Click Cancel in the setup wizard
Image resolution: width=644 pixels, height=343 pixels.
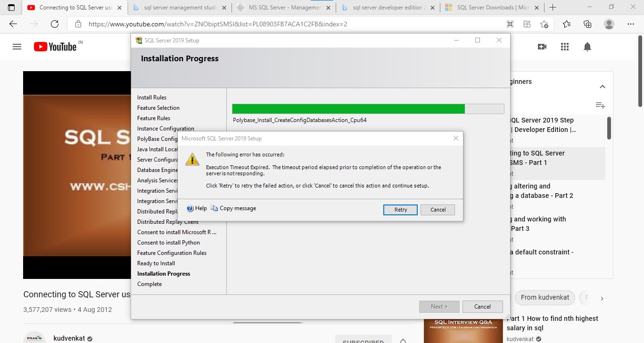[x=482, y=306]
